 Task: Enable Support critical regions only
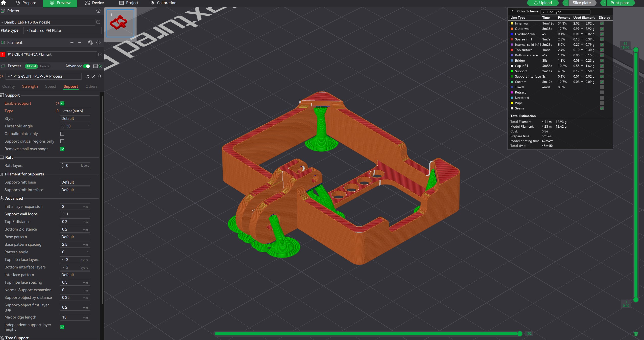[62, 141]
